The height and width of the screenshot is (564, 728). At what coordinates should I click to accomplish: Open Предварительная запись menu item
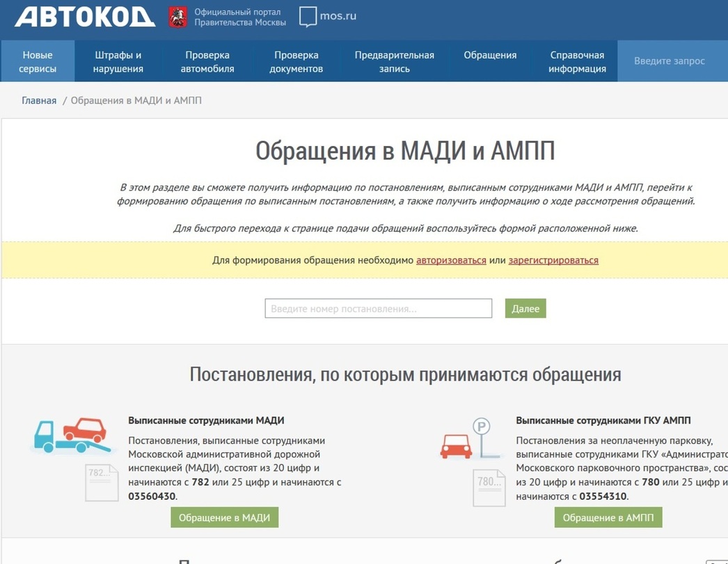tap(394, 62)
